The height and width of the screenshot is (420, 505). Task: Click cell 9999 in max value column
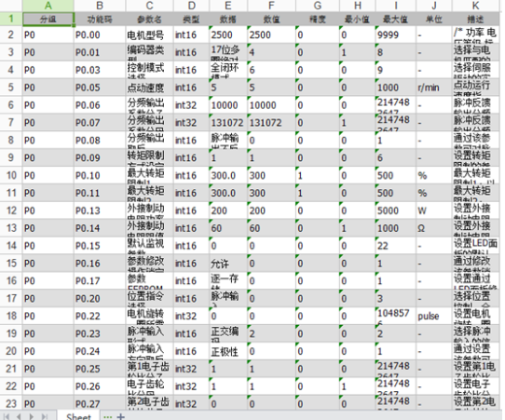pos(395,34)
